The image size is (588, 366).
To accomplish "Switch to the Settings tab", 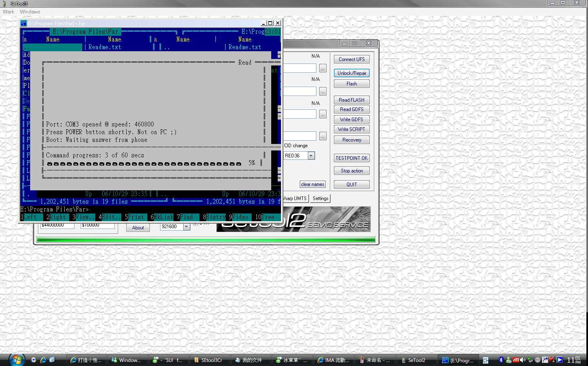I will [320, 198].
